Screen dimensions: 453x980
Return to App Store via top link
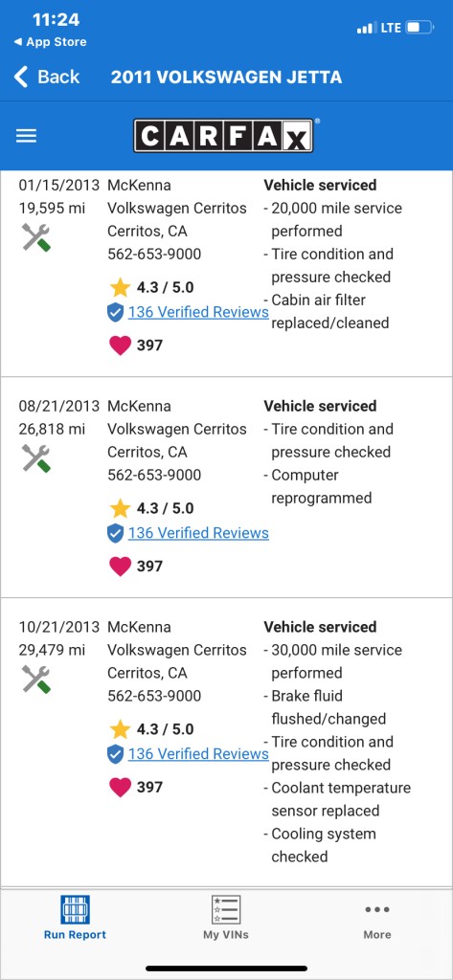(x=50, y=42)
